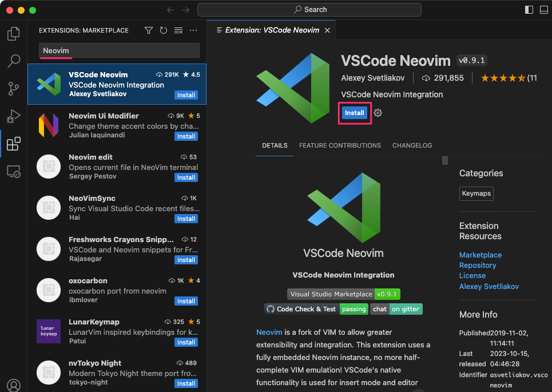Refresh the extensions list

pos(164,30)
